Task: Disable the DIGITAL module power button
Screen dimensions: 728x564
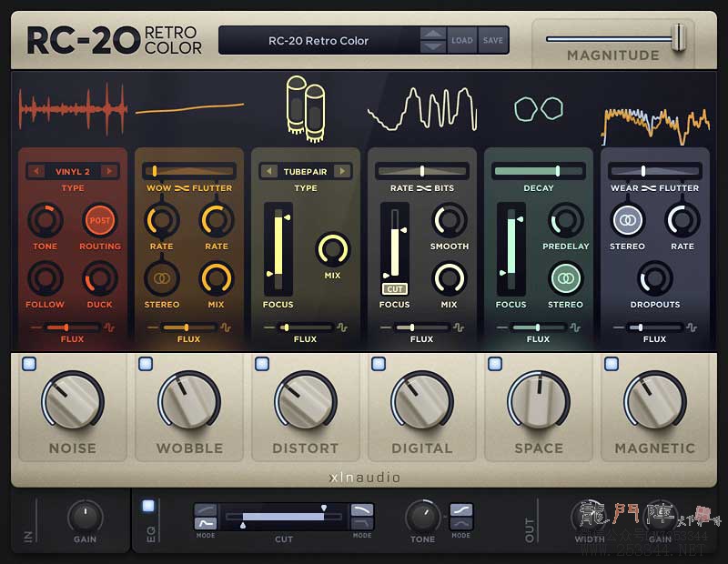Action: coord(379,364)
